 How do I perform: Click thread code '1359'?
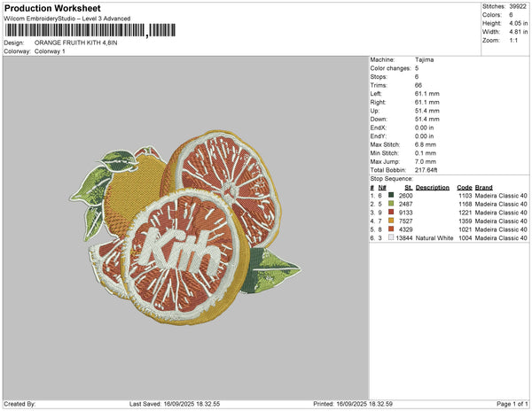(x=465, y=221)
